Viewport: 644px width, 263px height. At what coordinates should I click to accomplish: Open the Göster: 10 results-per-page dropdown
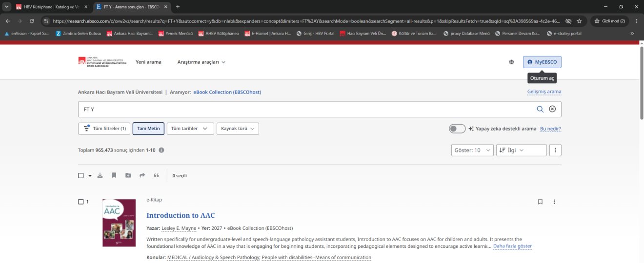coord(472,150)
